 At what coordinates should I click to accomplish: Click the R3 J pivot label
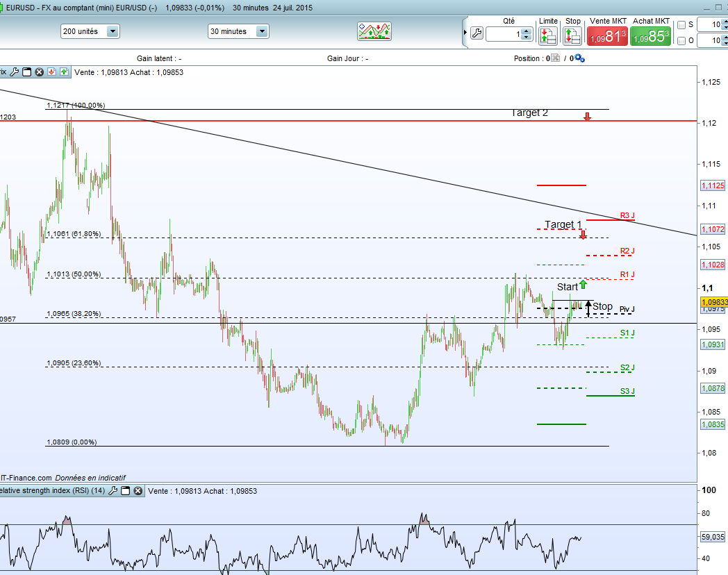627,215
